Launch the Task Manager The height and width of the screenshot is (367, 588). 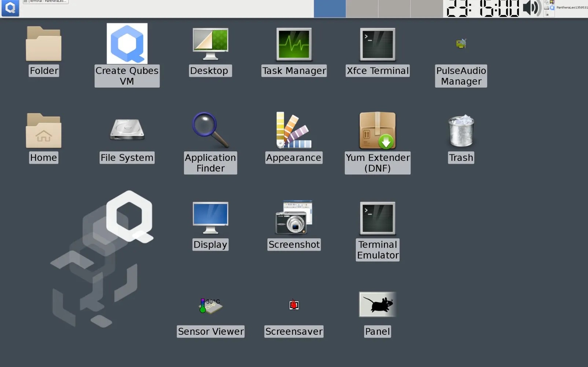pyautogui.click(x=293, y=44)
